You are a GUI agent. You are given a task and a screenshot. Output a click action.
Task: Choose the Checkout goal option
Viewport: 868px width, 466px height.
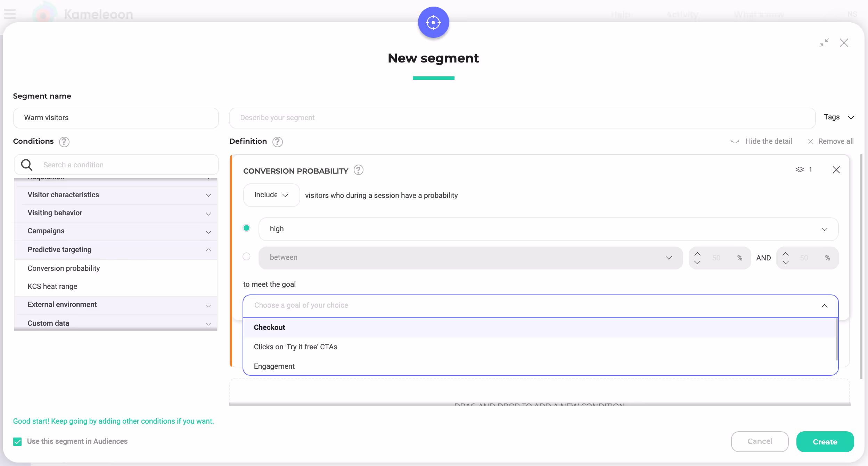pos(269,327)
